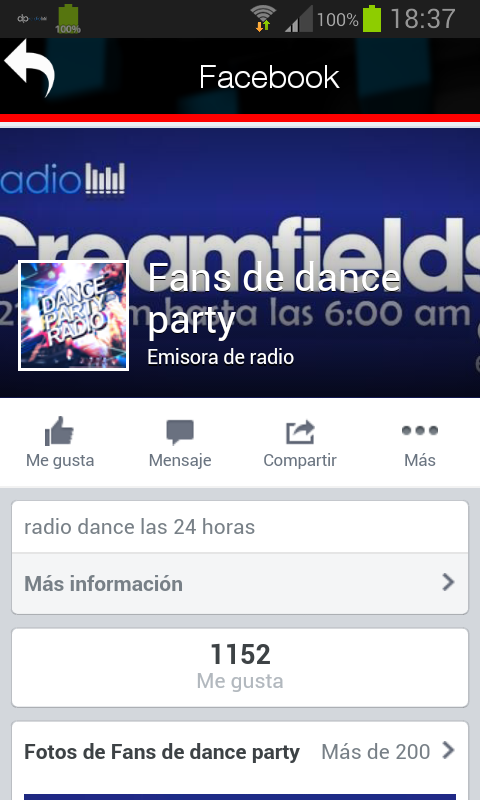Tap the radio dance las 24 horas description
The image size is (480, 800).
pos(139,527)
